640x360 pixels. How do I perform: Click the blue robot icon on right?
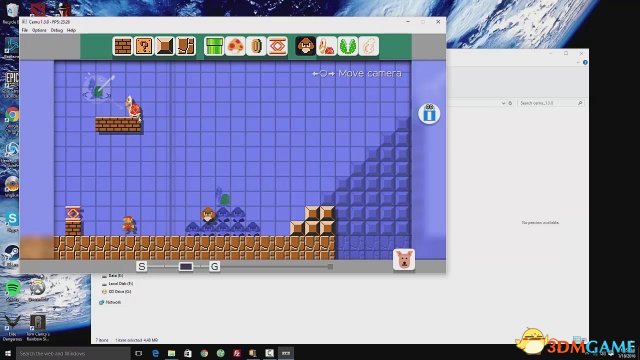[x=429, y=113]
